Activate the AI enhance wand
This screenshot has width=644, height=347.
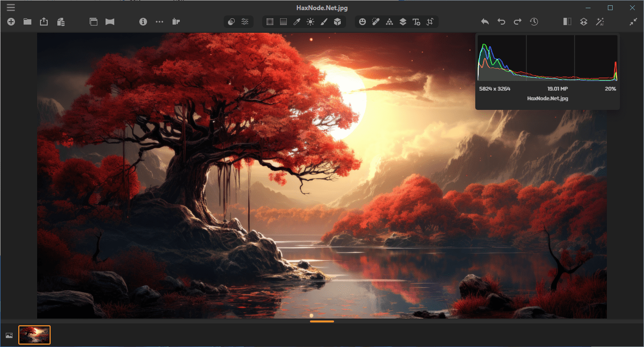coord(600,22)
